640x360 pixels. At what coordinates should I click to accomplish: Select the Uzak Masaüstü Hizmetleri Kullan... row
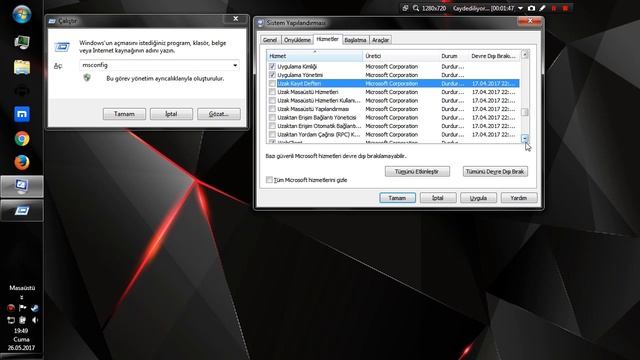pos(394,100)
